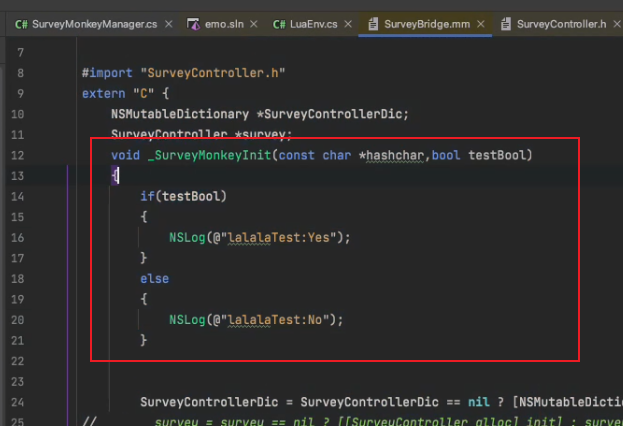This screenshot has height=426, width=623.
Task: Click line number 8 in gutter
Action: 20,73
